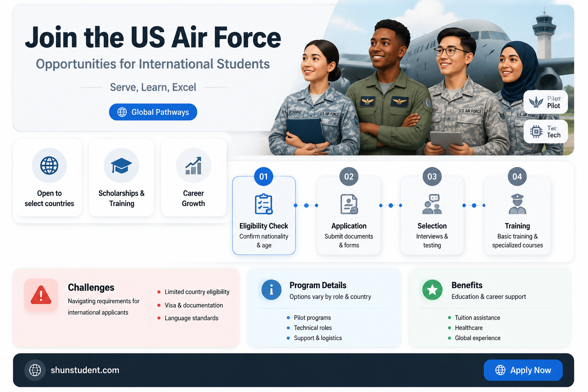Select step 03 number badge
Screen dimensions: 588x392
[x=432, y=176]
